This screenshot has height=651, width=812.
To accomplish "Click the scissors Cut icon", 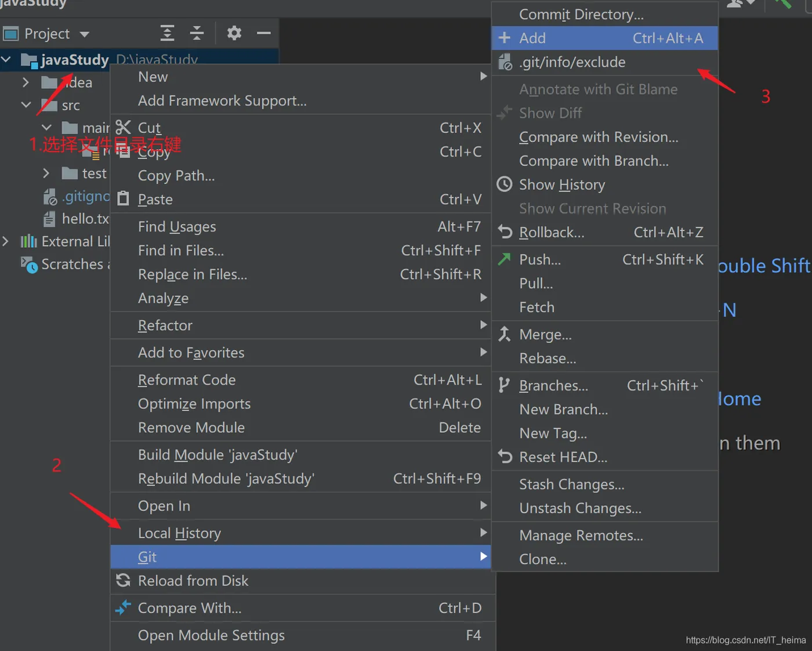I will click(x=123, y=128).
